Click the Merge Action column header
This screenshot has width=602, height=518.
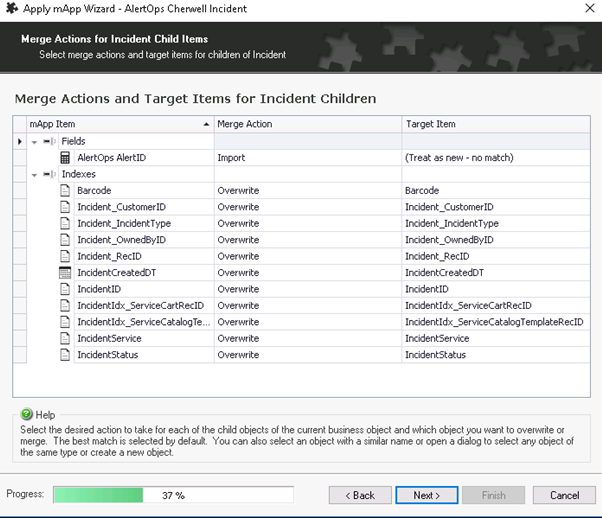307,124
